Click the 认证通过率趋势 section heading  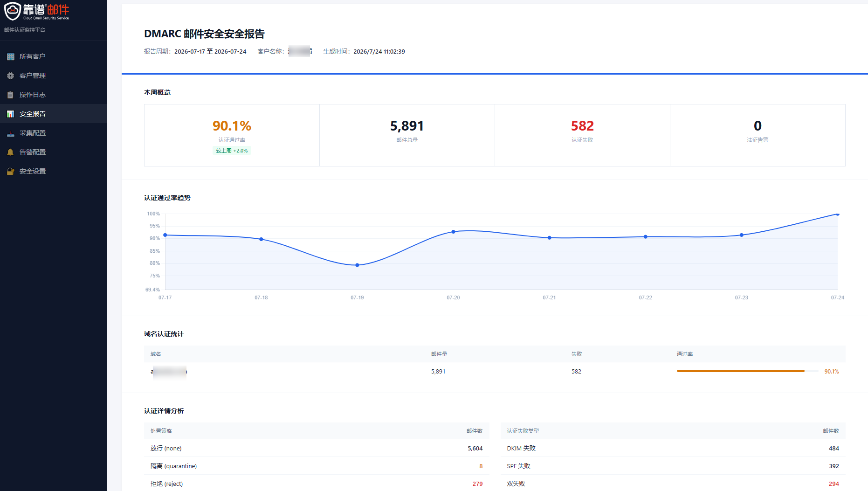click(167, 198)
